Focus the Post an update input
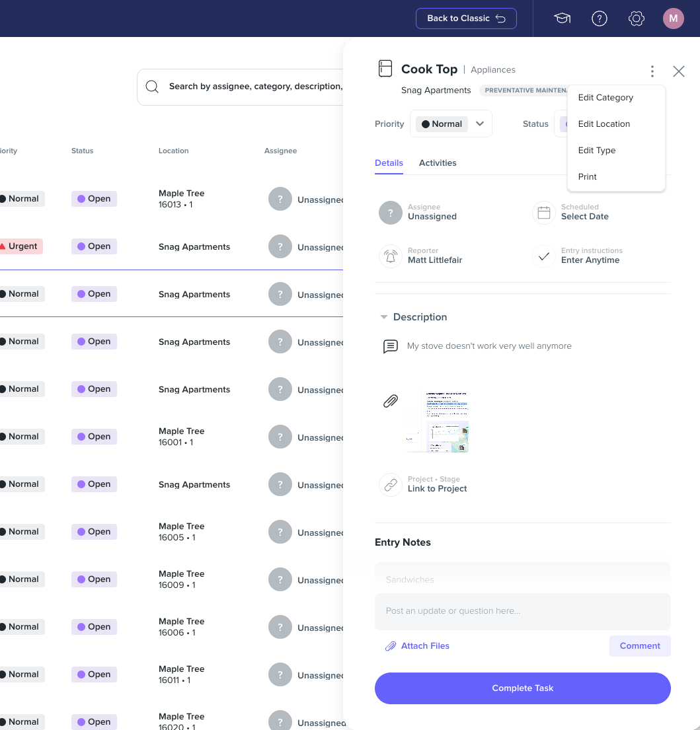This screenshot has height=730, width=700. pos(523,611)
